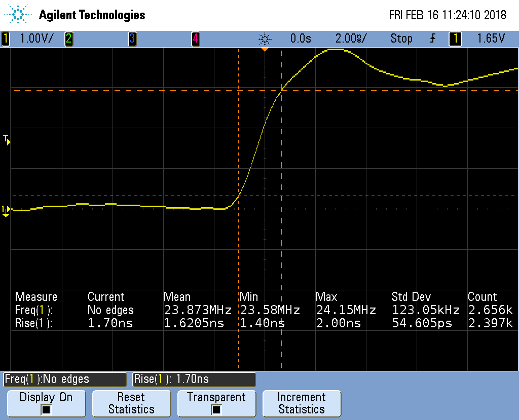Click the trigger level T marker on left edge
Image resolution: width=519 pixels, height=420 pixels.
point(7,139)
